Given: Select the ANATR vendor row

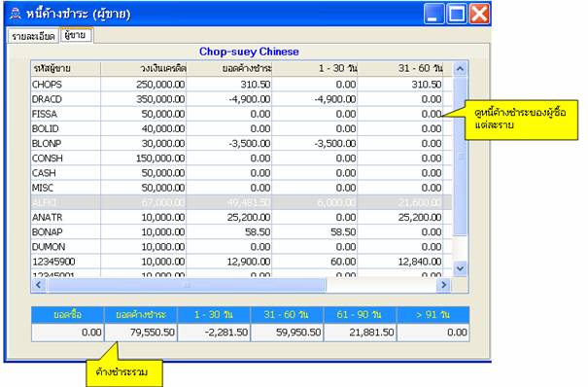Looking at the screenshot, I should 241,217.
